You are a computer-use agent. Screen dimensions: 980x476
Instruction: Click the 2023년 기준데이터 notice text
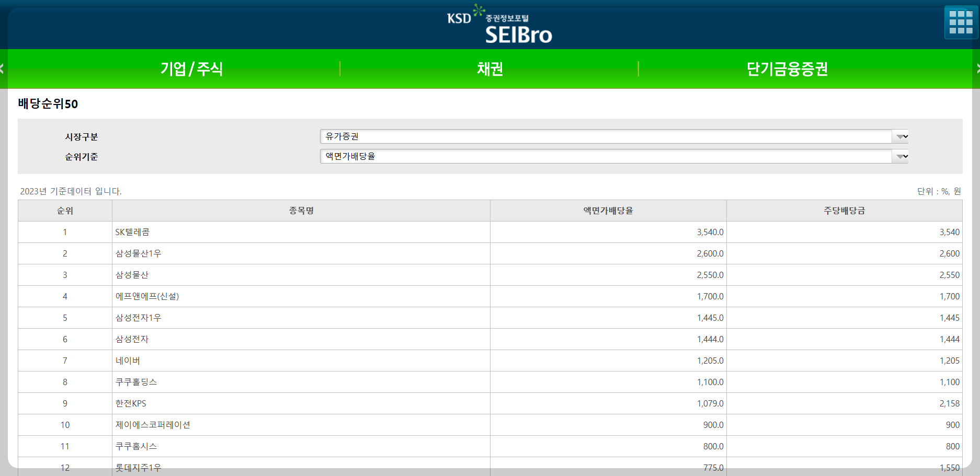(x=71, y=191)
